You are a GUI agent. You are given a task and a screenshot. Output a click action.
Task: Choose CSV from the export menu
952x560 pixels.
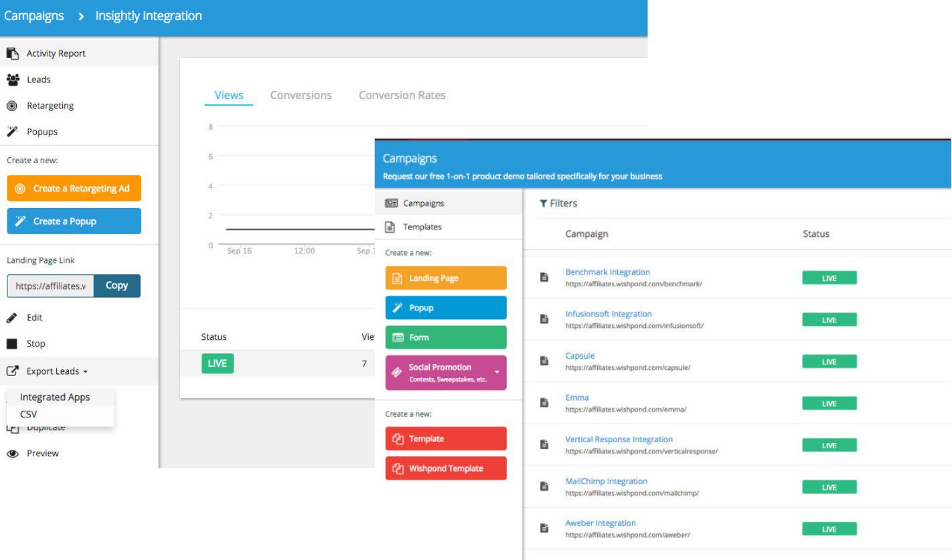[29, 414]
